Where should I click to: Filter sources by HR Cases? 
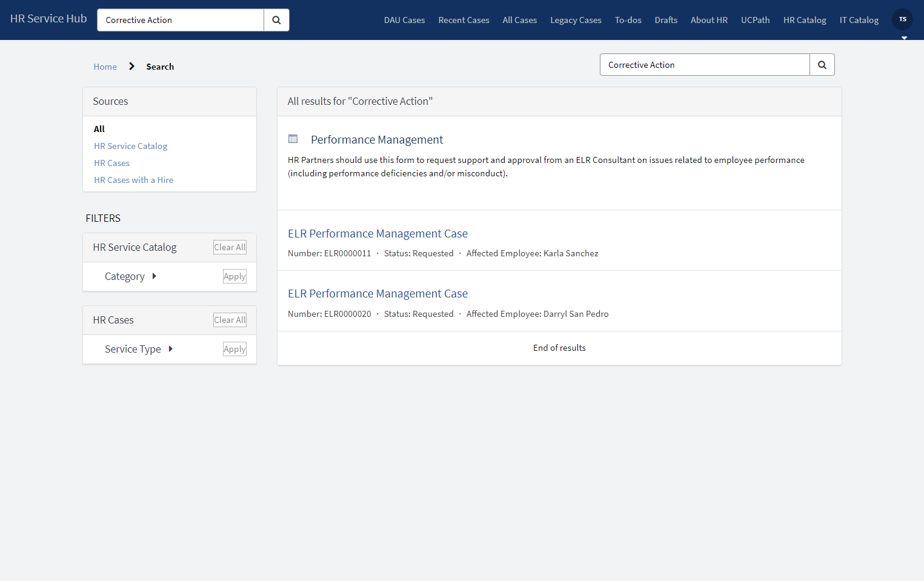(111, 163)
